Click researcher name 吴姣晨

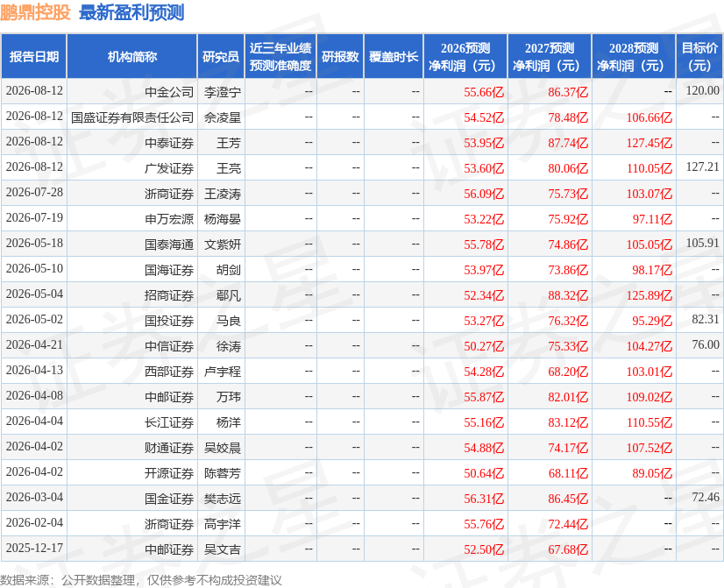(223, 447)
